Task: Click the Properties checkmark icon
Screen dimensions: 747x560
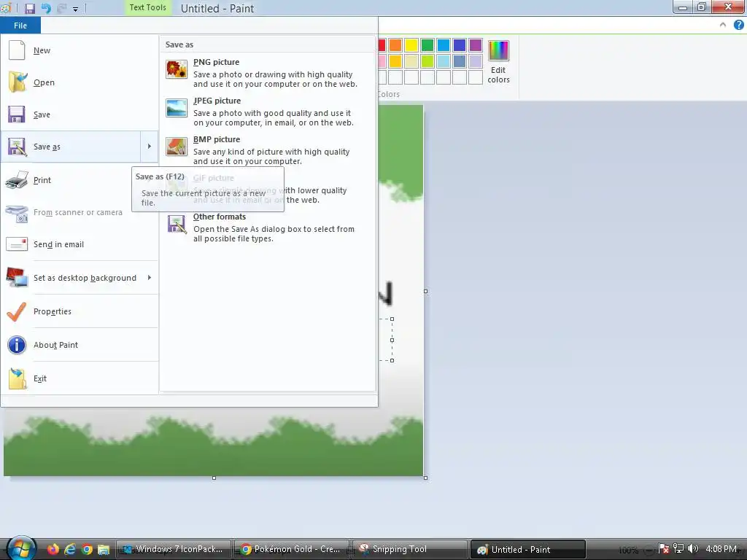Action: 17,311
